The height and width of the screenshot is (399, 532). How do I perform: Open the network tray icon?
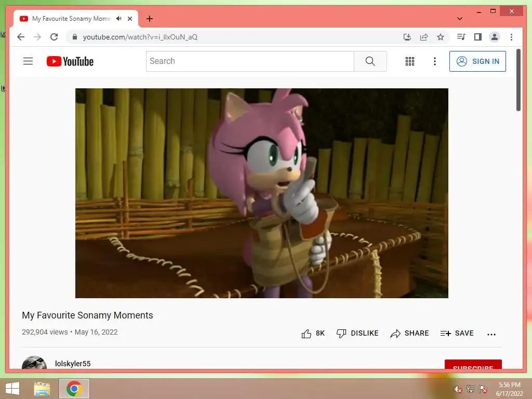(471, 389)
